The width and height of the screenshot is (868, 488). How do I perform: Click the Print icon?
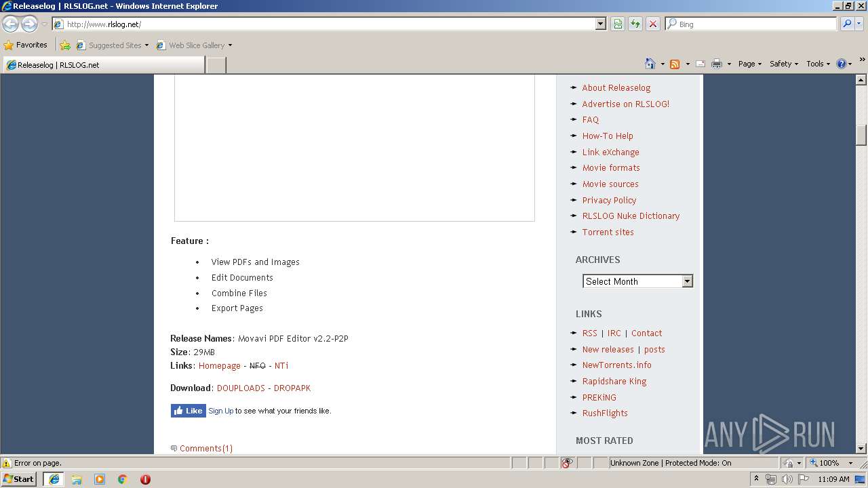tap(717, 64)
